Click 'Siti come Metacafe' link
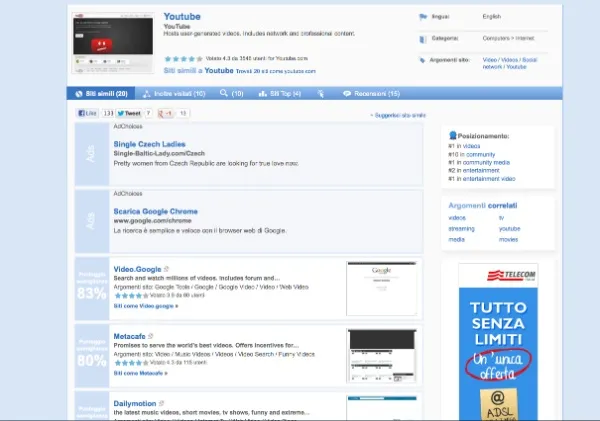Viewport: 600px width, 421px height. pos(140,373)
